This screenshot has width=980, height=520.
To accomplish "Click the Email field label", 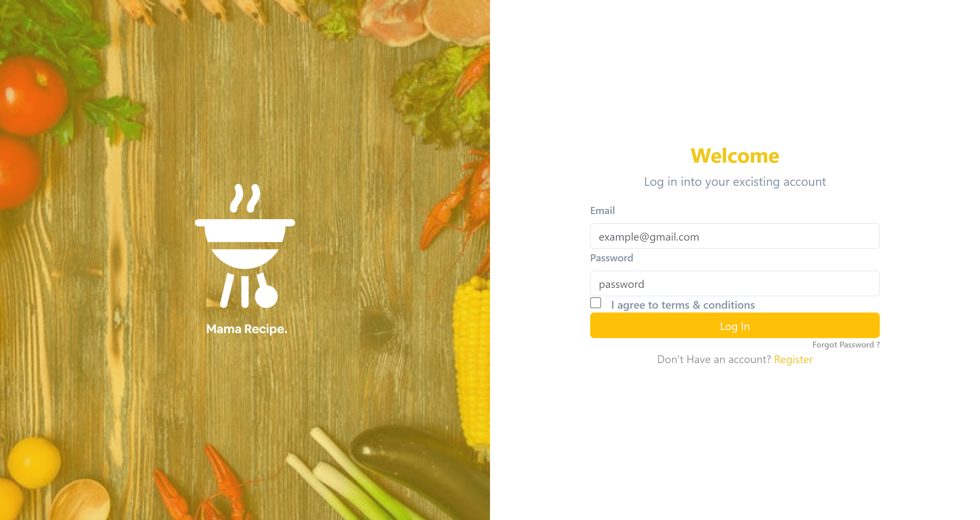I will click(602, 211).
